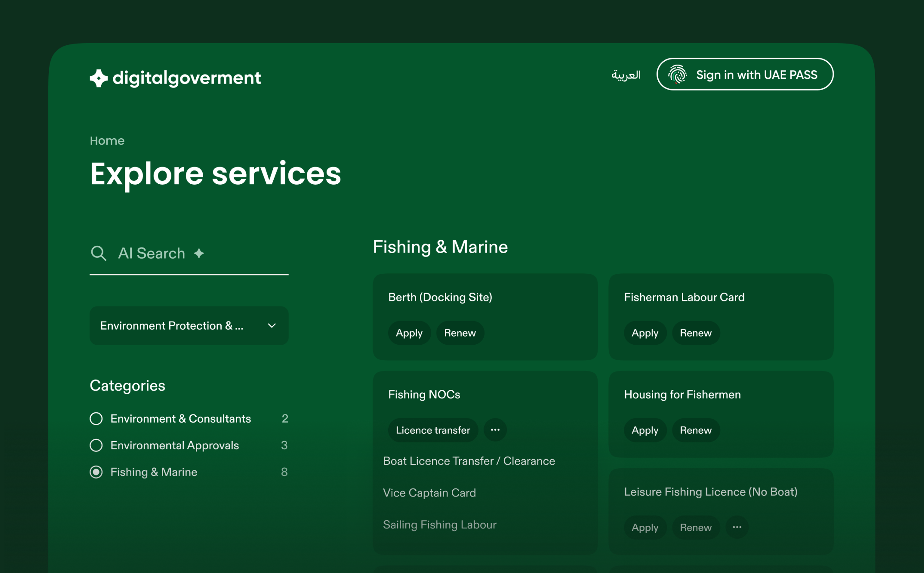Image resolution: width=924 pixels, height=573 pixels.
Task: Sign in with UAE PASS
Action: click(745, 74)
